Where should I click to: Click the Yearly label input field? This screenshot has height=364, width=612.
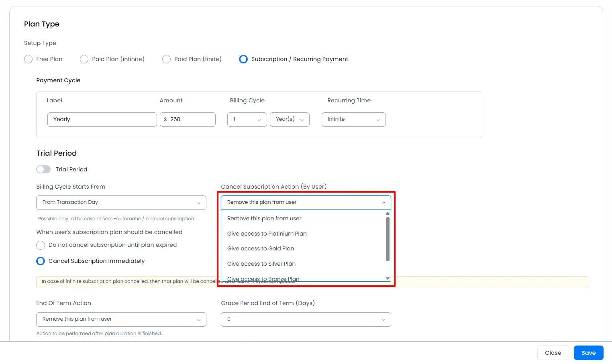click(102, 120)
